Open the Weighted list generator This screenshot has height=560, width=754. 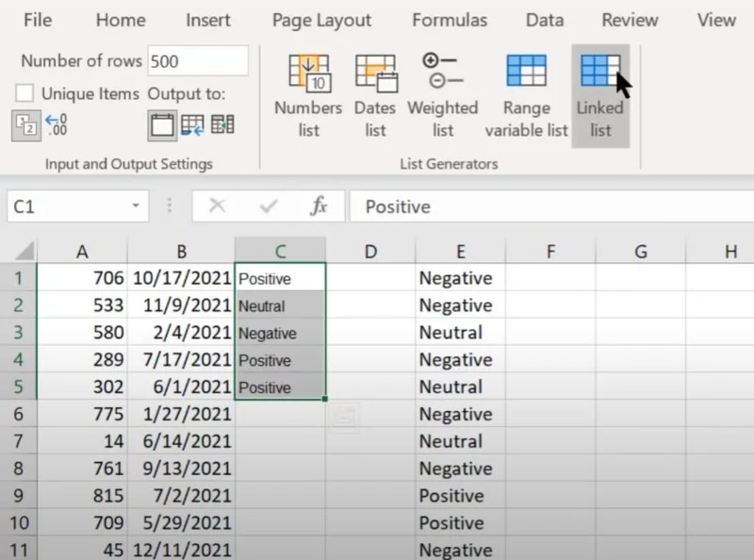tap(442, 96)
